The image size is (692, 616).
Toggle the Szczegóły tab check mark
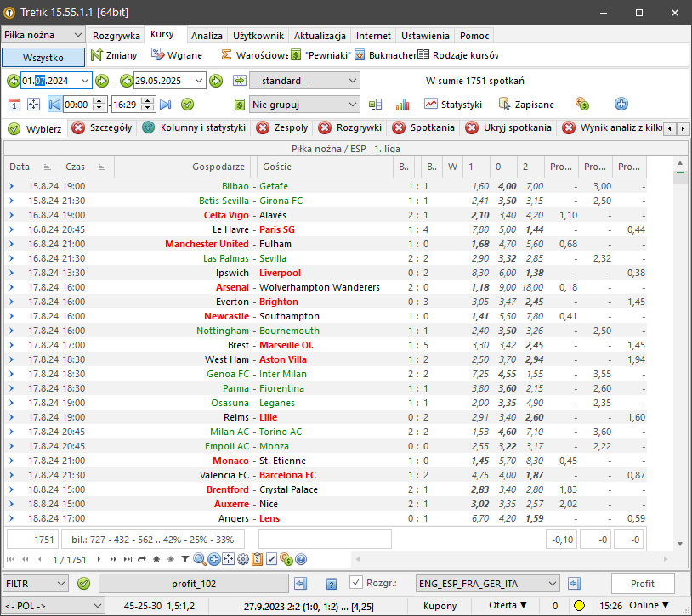(78, 128)
